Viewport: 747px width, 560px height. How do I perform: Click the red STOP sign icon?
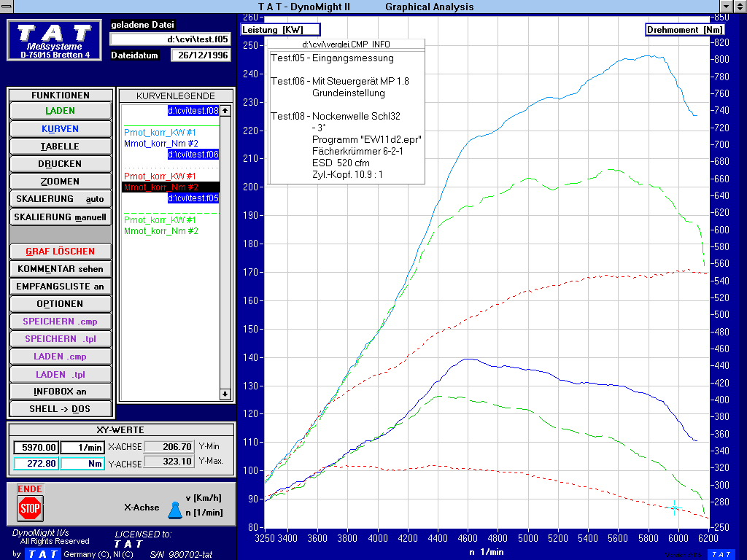(30, 508)
